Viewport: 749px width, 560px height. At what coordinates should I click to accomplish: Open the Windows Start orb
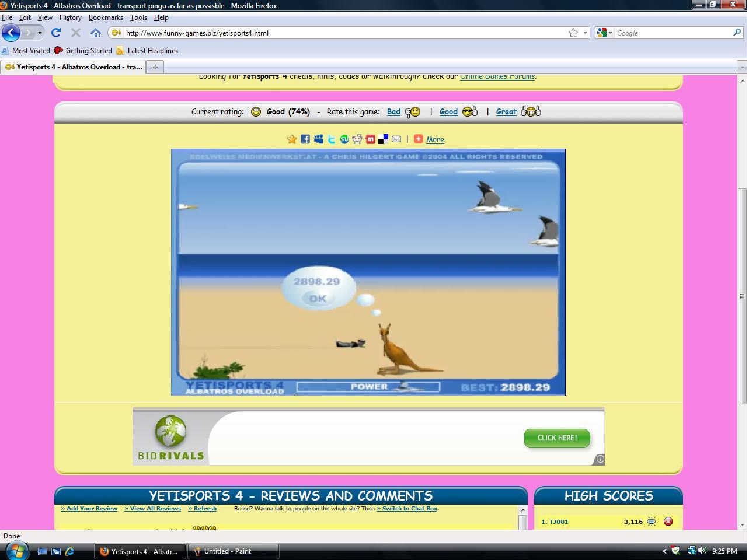coord(16,551)
